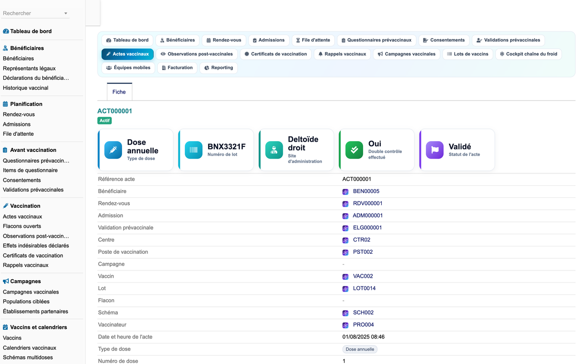The width and height of the screenshot is (588, 364).
Task: Click the syringe icon on Dose annuelle card
Action: (113, 150)
